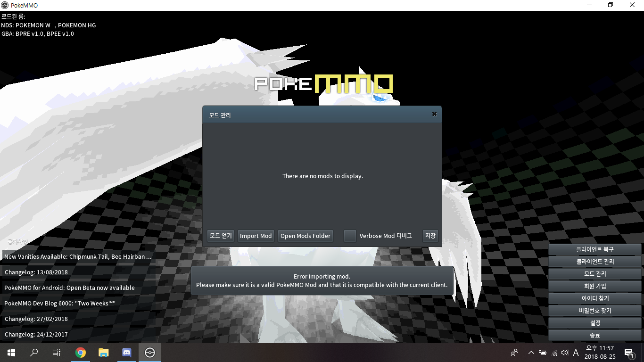The height and width of the screenshot is (362, 644).
Task: Open the Changelog 13/08/2018 entry
Action: [x=36, y=272]
